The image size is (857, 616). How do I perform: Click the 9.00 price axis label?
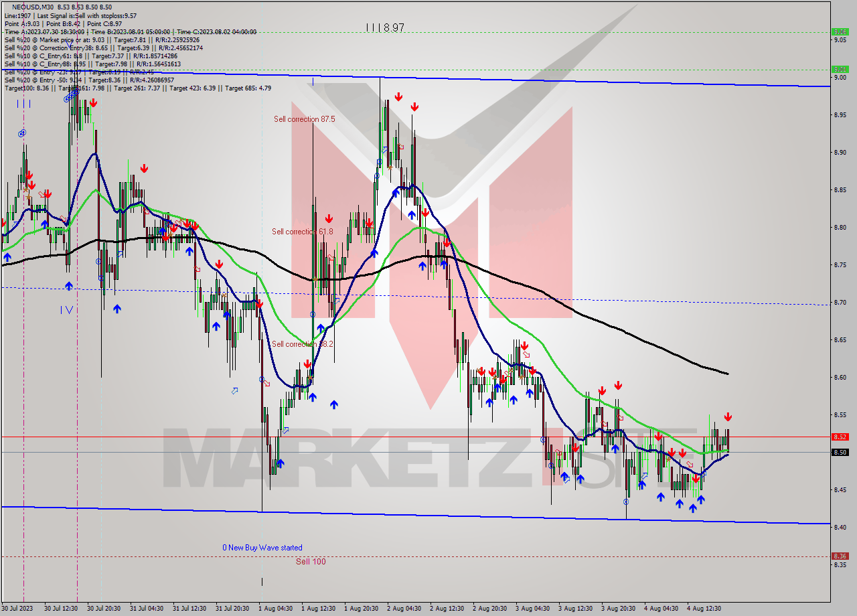tap(840, 78)
